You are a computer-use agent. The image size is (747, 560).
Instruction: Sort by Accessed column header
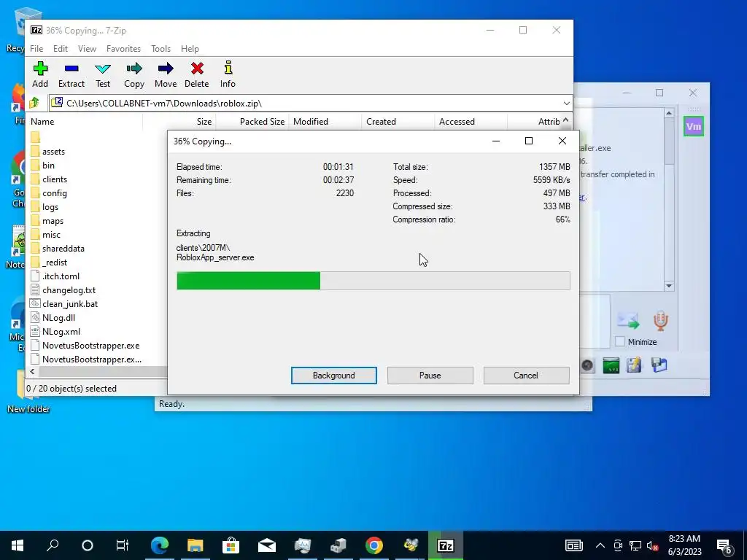(471, 122)
